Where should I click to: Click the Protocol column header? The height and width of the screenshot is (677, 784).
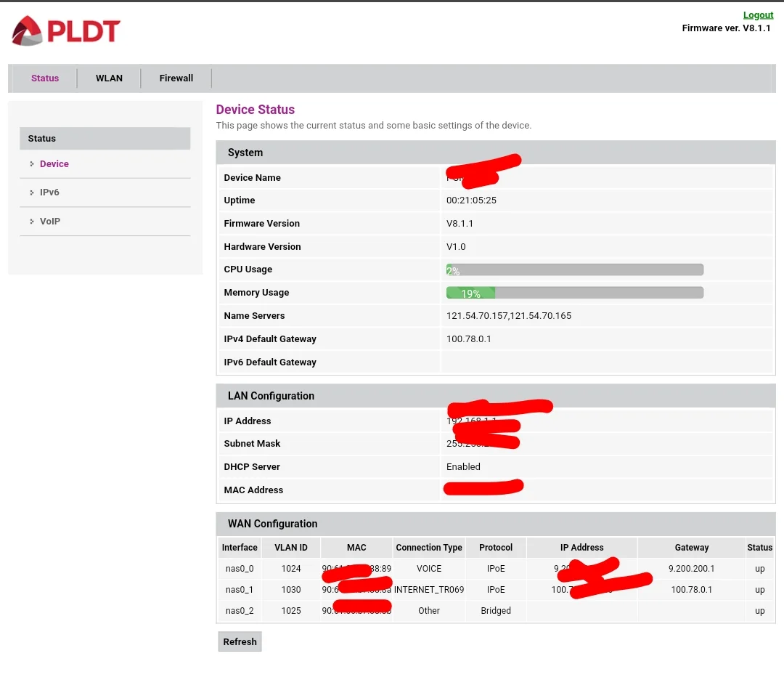click(x=496, y=548)
